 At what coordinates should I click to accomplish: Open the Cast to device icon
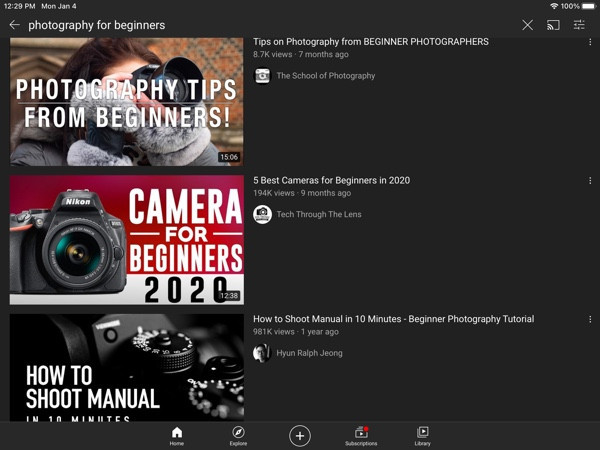click(x=553, y=25)
